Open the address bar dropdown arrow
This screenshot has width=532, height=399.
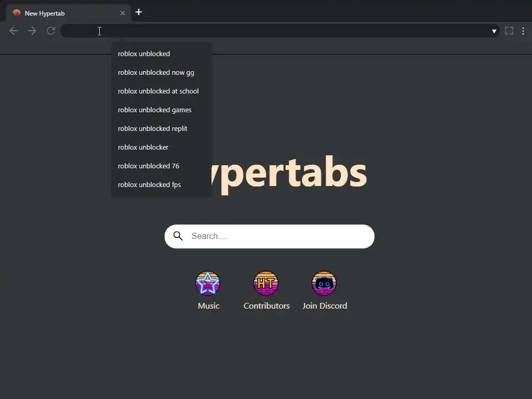point(494,31)
